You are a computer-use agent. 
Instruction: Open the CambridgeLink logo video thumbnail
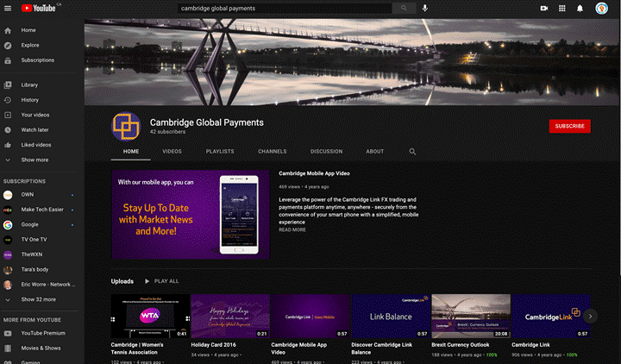pos(551,316)
